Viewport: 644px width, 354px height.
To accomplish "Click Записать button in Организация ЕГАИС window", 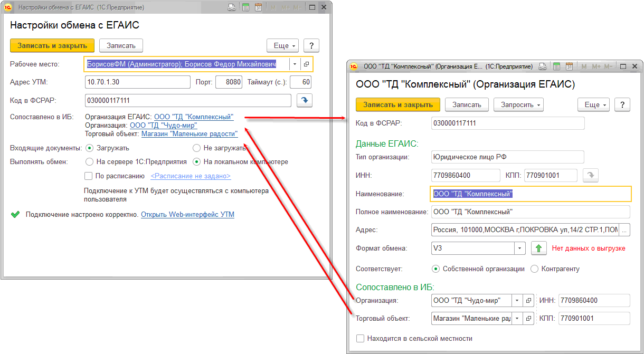I will tap(467, 104).
